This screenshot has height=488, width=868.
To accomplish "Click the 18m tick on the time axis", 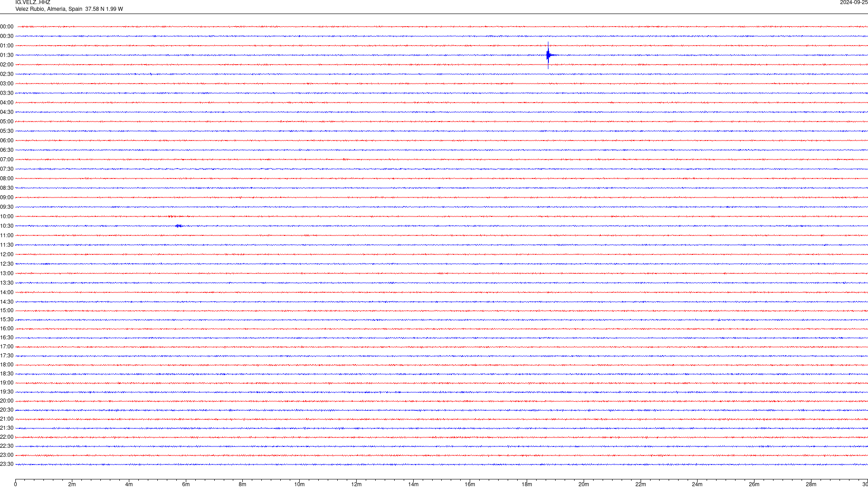I will (527, 484).
